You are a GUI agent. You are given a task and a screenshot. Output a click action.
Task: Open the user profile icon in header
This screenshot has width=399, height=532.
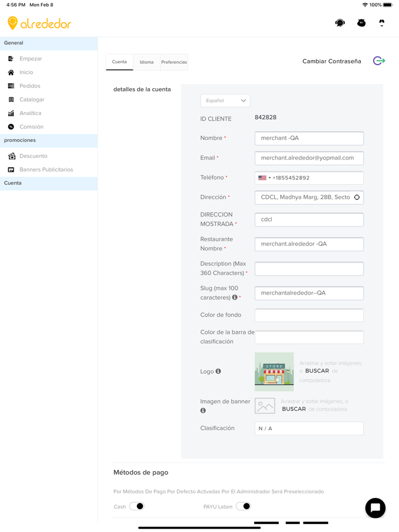coord(382,23)
